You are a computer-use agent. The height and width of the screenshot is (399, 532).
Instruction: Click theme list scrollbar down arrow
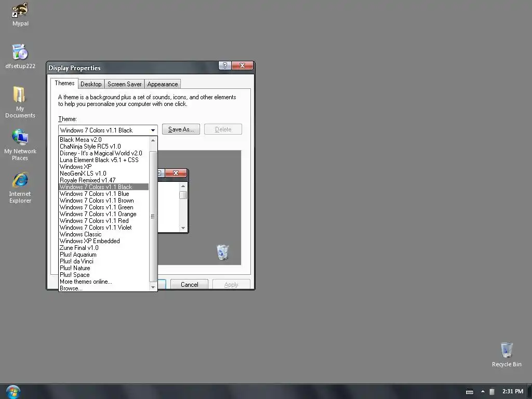click(153, 287)
